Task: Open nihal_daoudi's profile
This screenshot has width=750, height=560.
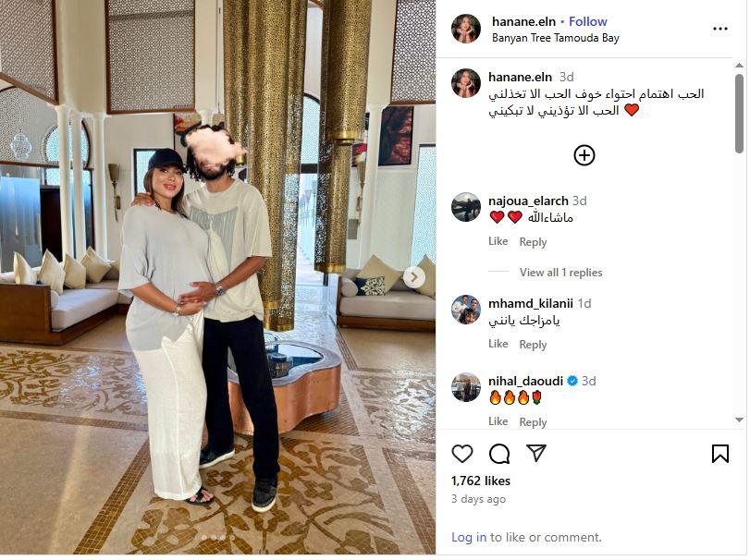Action: click(x=525, y=381)
